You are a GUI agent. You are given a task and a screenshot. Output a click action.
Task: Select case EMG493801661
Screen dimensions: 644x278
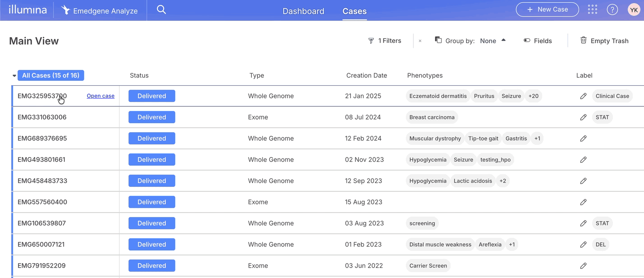(41, 160)
